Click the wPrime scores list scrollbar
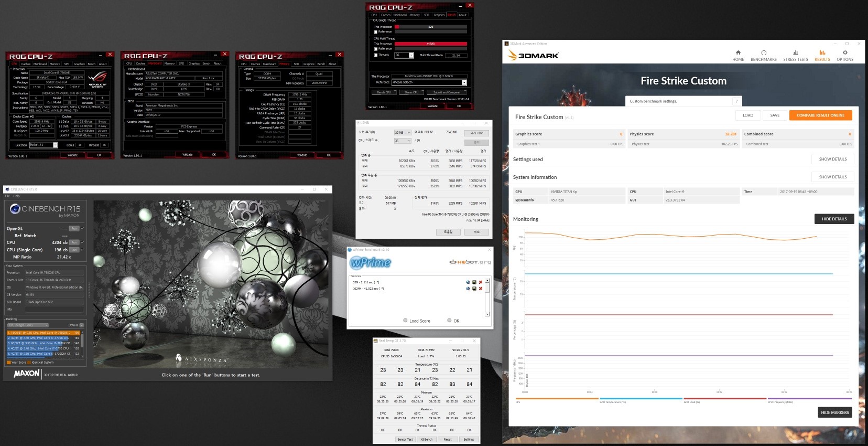868x446 pixels. point(487,298)
